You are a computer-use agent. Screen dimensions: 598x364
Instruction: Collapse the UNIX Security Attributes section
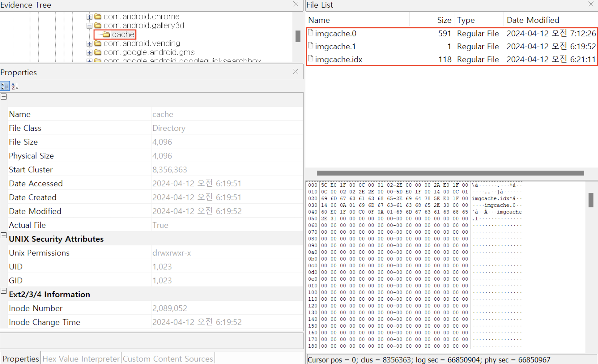point(4,235)
